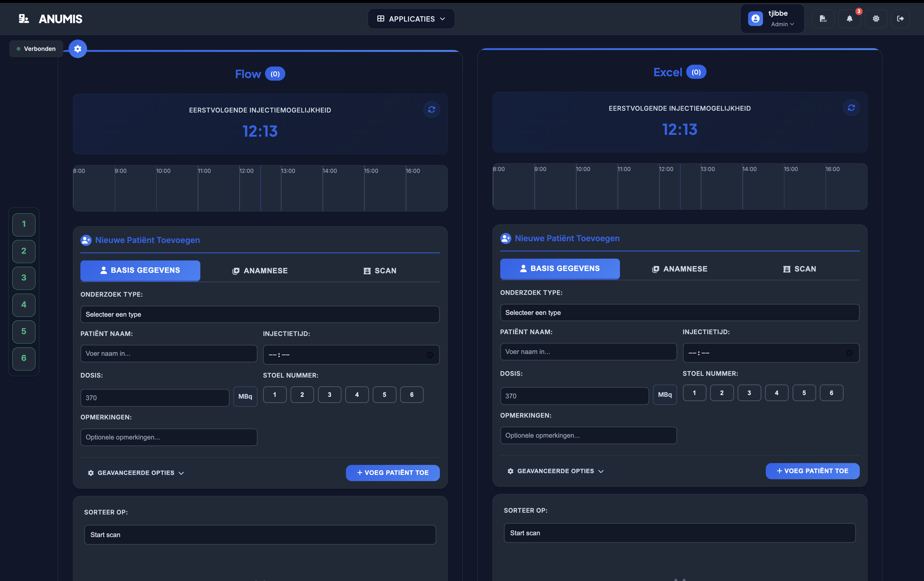This screenshot has width=924, height=581.
Task: Open Flow Onderzoek Type selector
Action: (x=260, y=314)
